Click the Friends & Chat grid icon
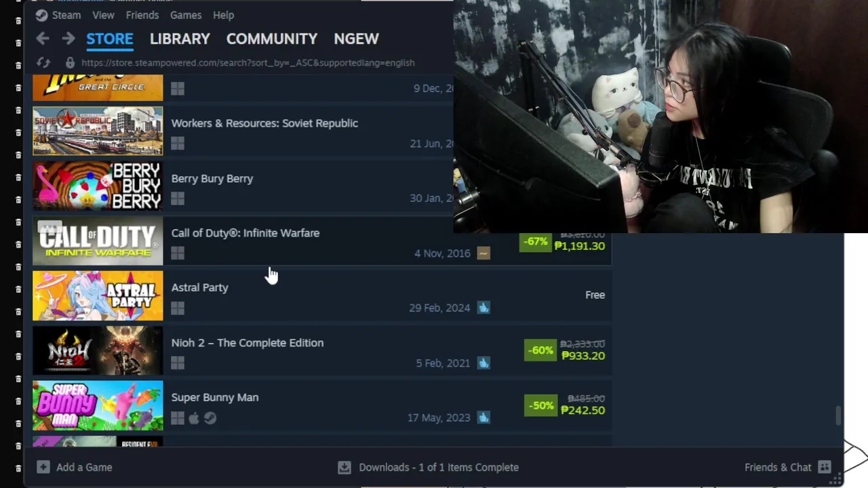The width and height of the screenshot is (868, 488). pos(825,467)
